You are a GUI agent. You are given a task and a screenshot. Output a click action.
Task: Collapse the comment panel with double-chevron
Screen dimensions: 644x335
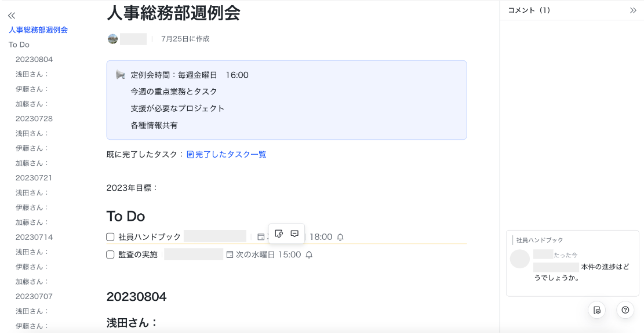(633, 10)
